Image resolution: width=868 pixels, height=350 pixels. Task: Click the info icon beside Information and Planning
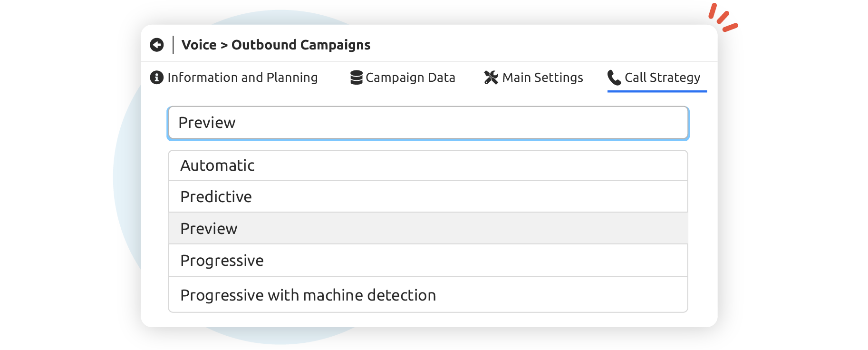tap(156, 77)
